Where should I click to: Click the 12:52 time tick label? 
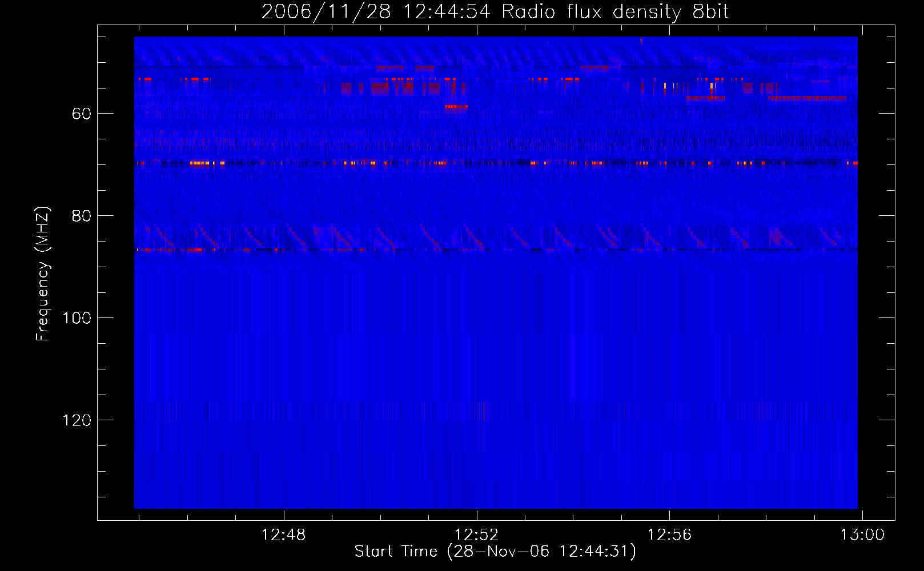pyautogui.click(x=476, y=535)
